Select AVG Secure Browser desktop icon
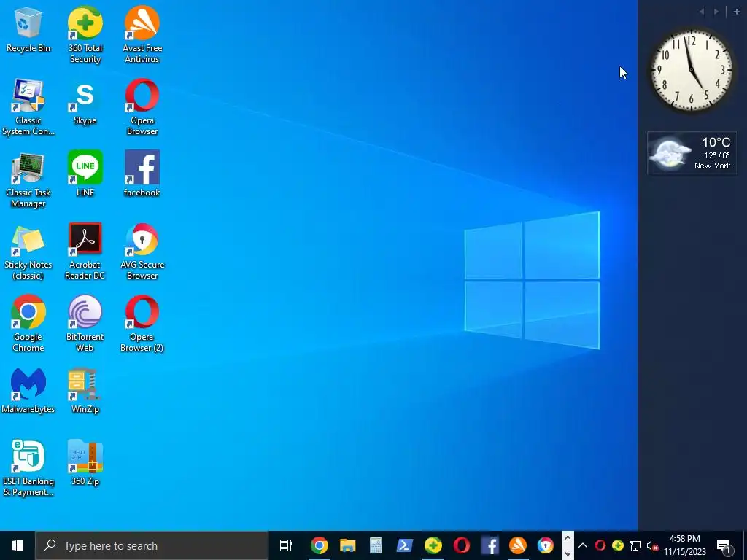 click(142, 252)
